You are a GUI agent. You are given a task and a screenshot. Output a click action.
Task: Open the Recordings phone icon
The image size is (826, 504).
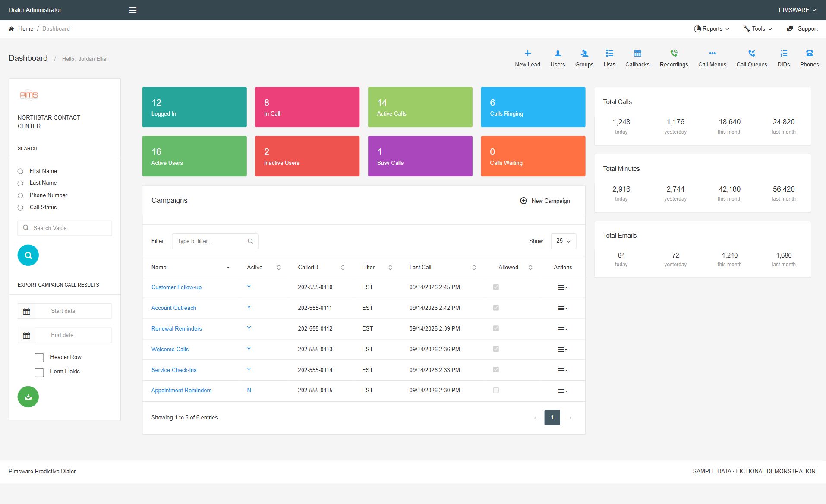[674, 54]
